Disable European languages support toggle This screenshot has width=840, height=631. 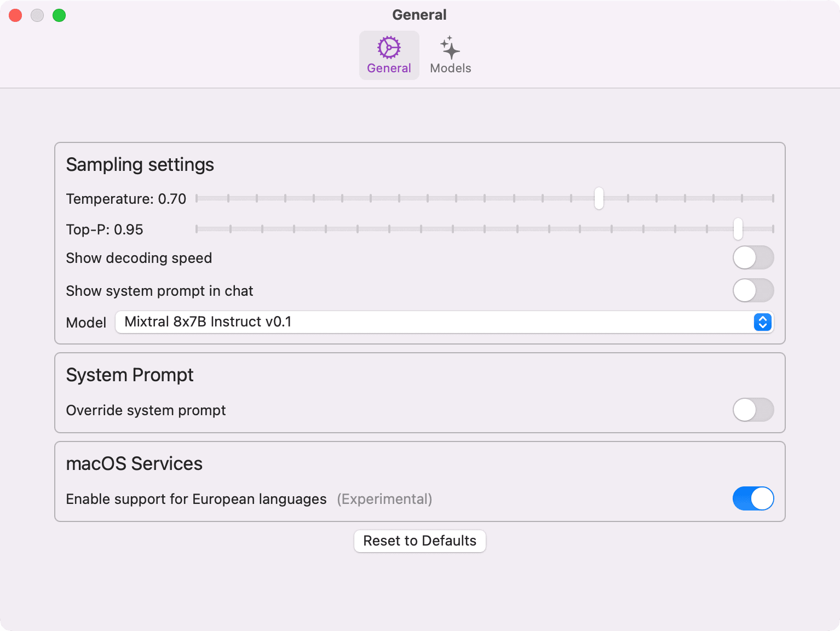[753, 498]
